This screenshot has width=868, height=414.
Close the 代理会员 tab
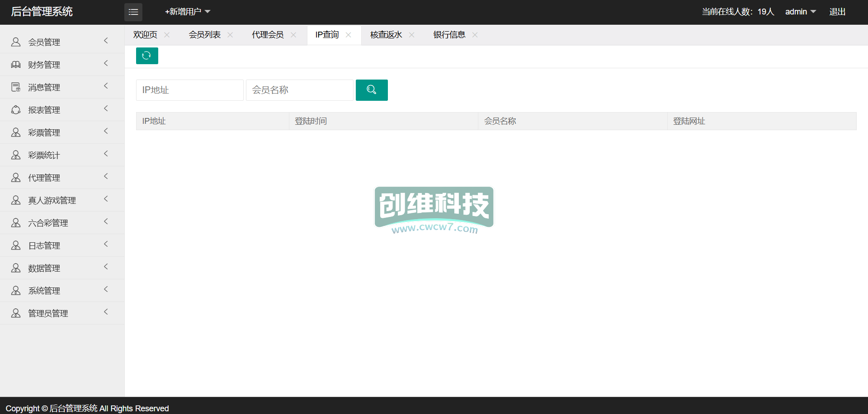click(x=293, y=35)
